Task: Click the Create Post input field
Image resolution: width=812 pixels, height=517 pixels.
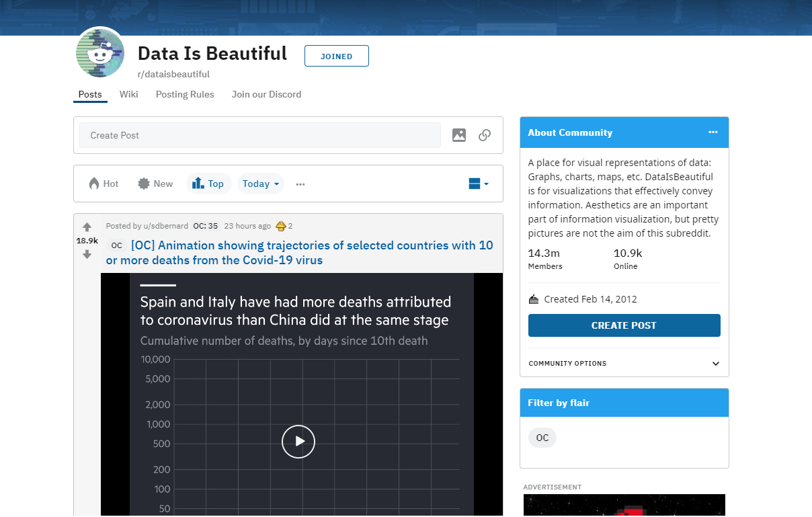Action: [260, 135]
